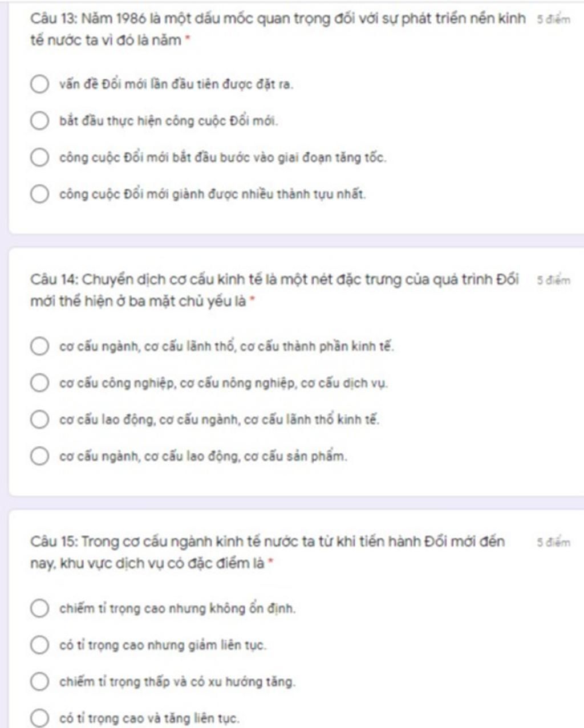The image size is (584, 728).
Task: Choose 'chiếm tỉ trọng cao nhưng không ổn định'
Action: 39,608
